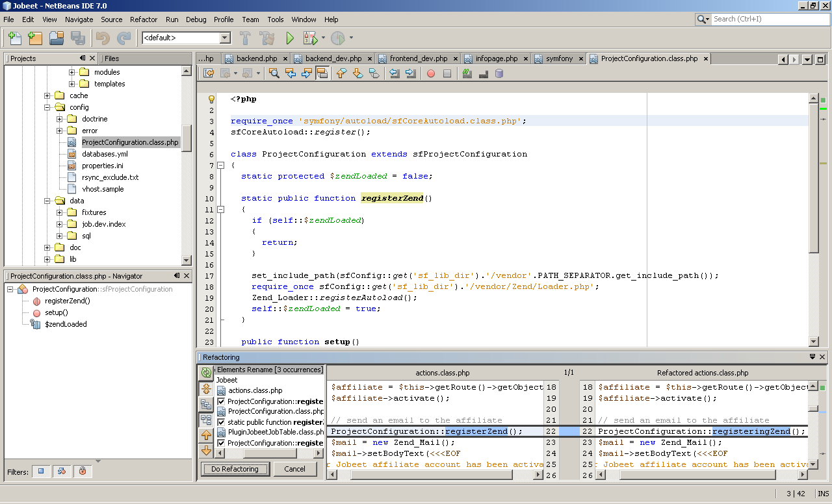832x504 pixels.
Task: Click the red Start Macro Recording icon
Action: [430, 73]
